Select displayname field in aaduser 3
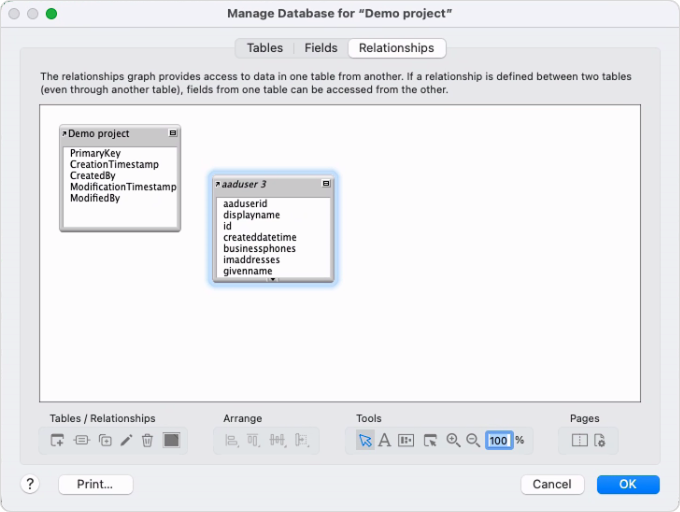Viewport: 680px width, 512px height. 252,215
